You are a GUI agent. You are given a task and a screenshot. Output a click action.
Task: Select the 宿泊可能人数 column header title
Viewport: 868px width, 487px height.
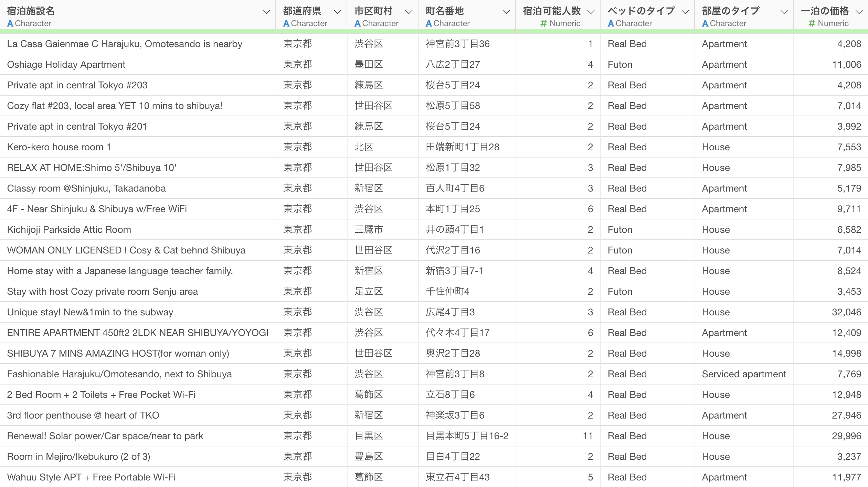[552, 11]
